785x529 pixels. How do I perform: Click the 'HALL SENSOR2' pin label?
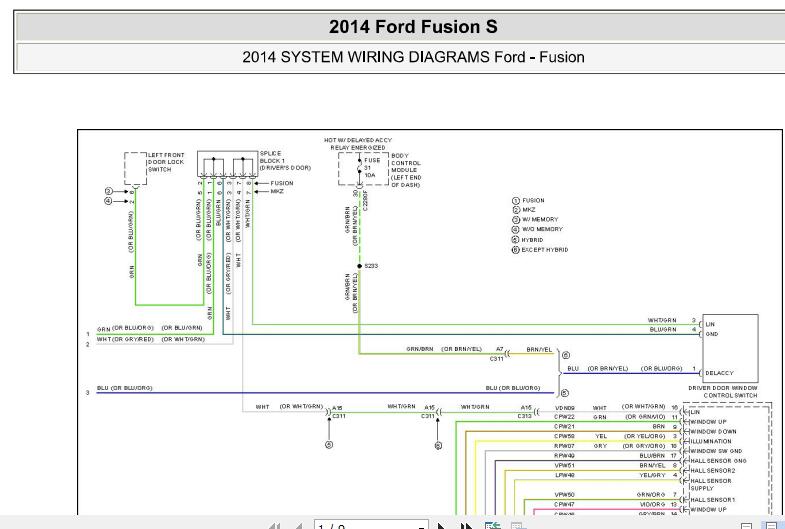(x=713, y=471)
